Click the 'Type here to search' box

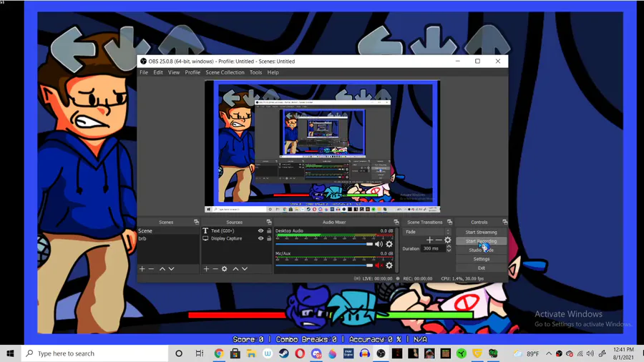pos(95,353)
